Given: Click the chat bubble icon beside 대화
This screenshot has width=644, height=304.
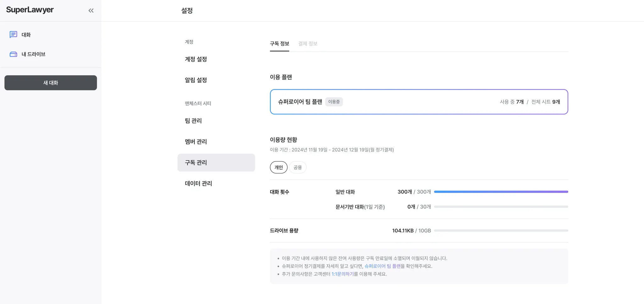Looking at the screenshot, I should [x=13, y=35].
